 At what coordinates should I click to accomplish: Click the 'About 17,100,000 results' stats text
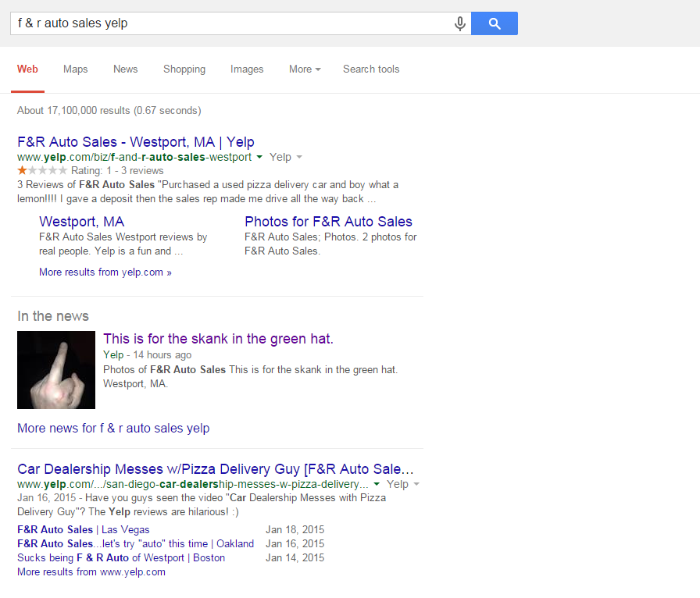click(x=109, y=111)
